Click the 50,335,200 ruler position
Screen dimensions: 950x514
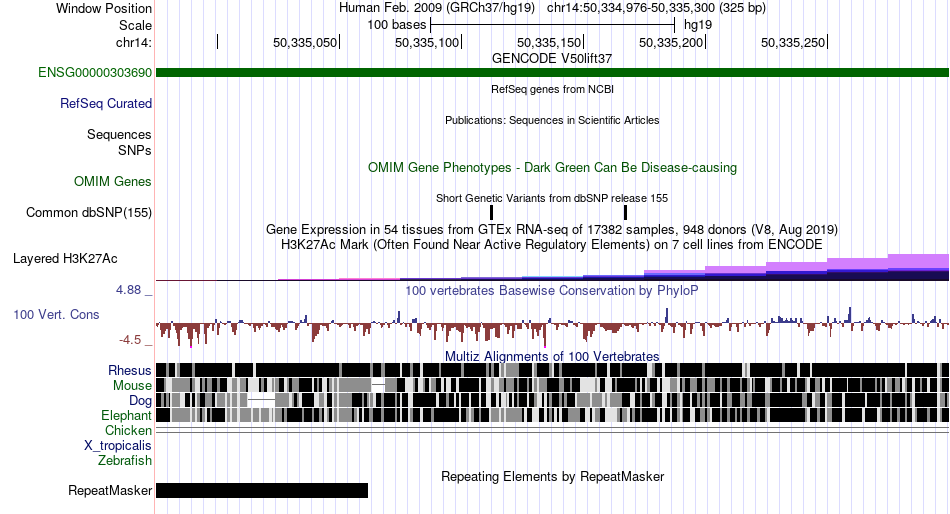coord(671,42)
